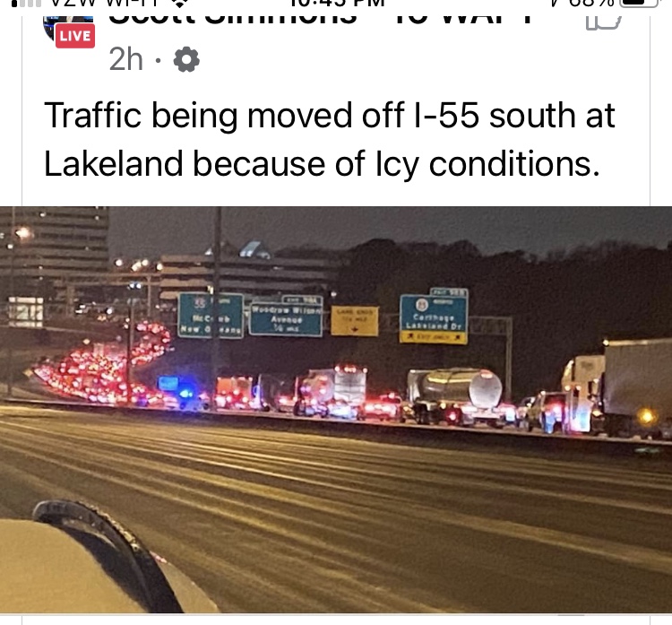Screen dimensions: 672x625
Task: Tap the yellow highway sign in photo
Action: point(355,321)
